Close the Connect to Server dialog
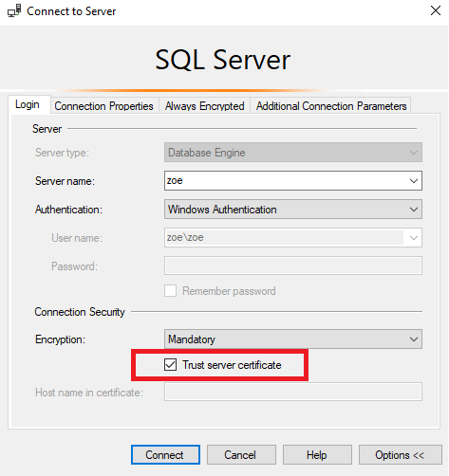The image size is (449, 476). (436, 10)
